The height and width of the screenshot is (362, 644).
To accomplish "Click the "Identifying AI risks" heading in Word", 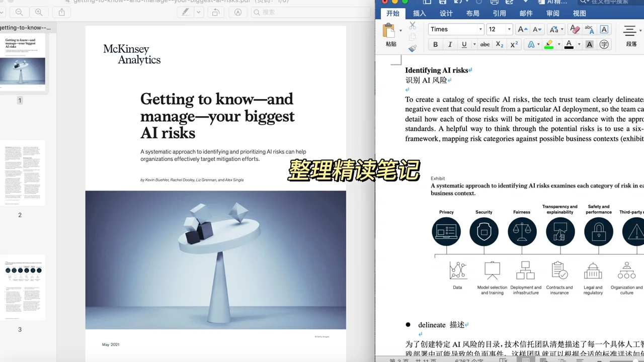I will [x=437, y=70].
